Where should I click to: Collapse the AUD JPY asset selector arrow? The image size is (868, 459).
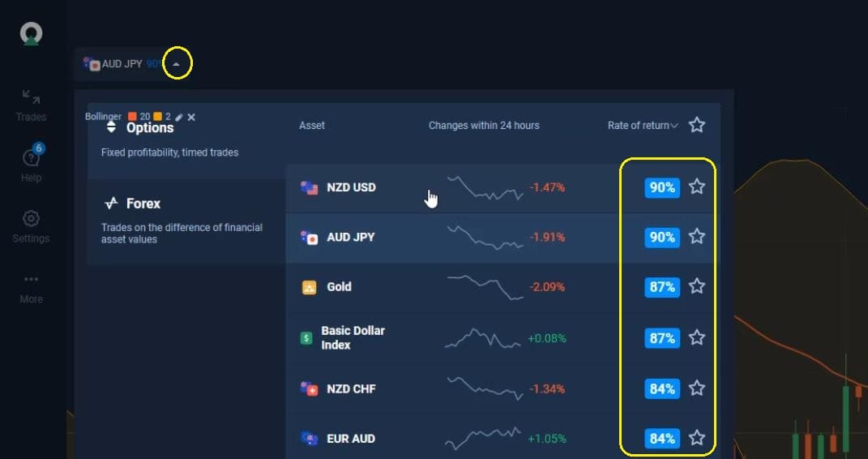[x=176, y=64]
